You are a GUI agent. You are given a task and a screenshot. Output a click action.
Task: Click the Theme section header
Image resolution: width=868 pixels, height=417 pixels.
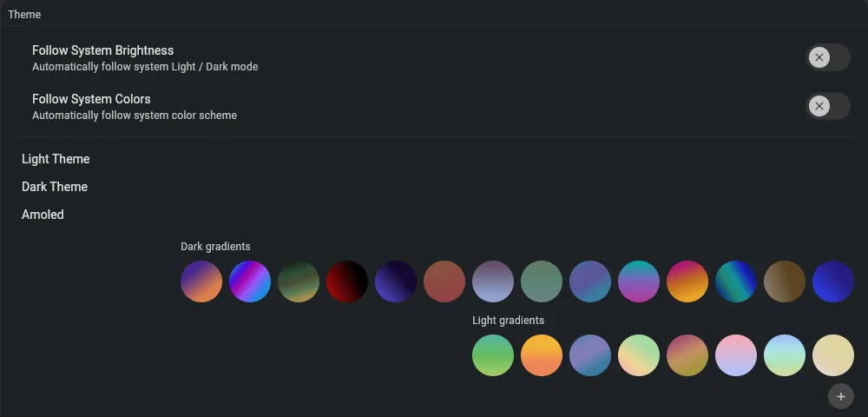click(x=24, y=15)
